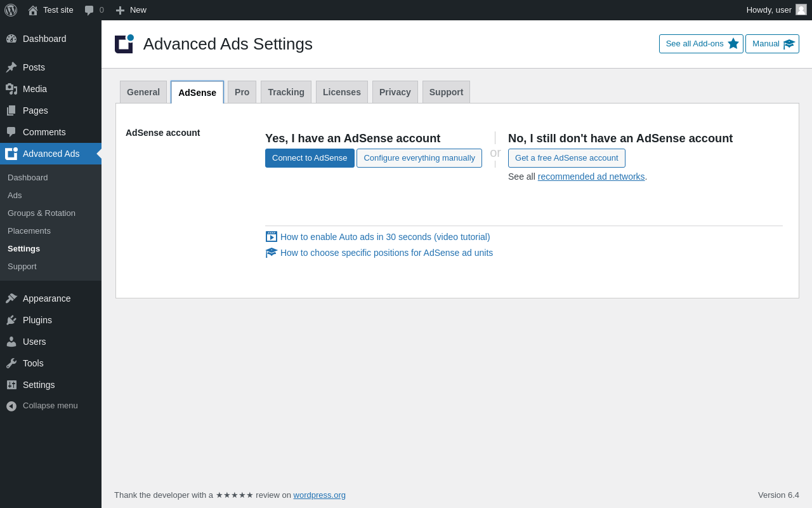Image resolution: width=812 pixels, height=508 pixels.
Task: Click Configure everything manually button
Action: (419, 158)
